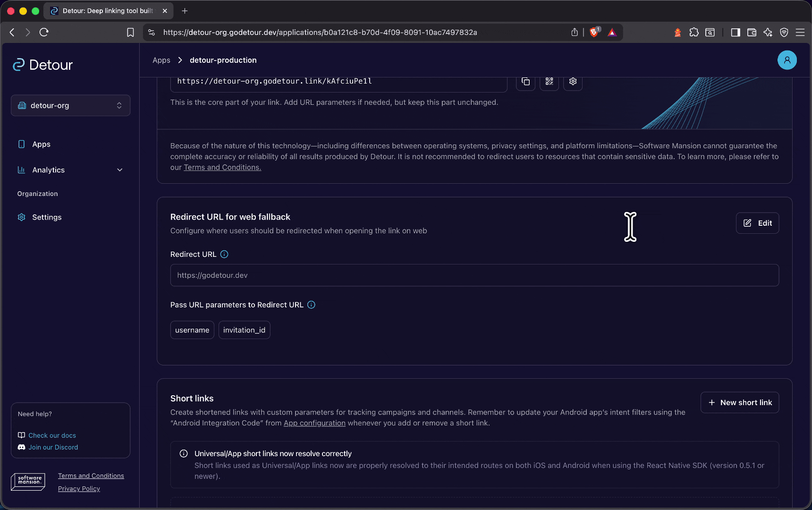Open link settings gear icon
Image resolution: width=812 pixels, height=510 pixels.
pyautogui.click(x=573, y=82)
